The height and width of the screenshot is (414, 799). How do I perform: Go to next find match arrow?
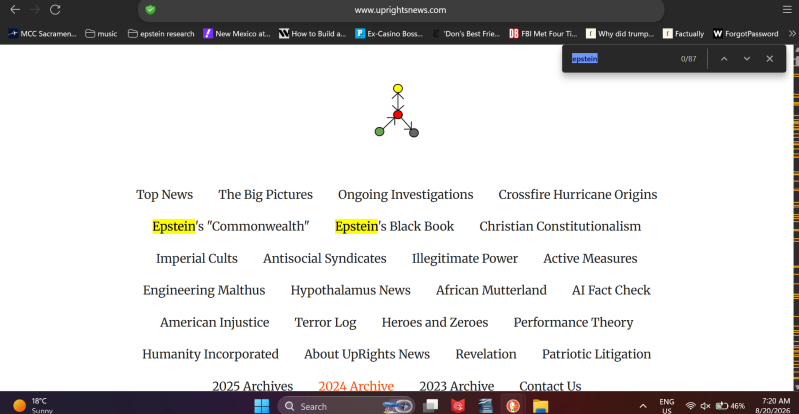747,59
